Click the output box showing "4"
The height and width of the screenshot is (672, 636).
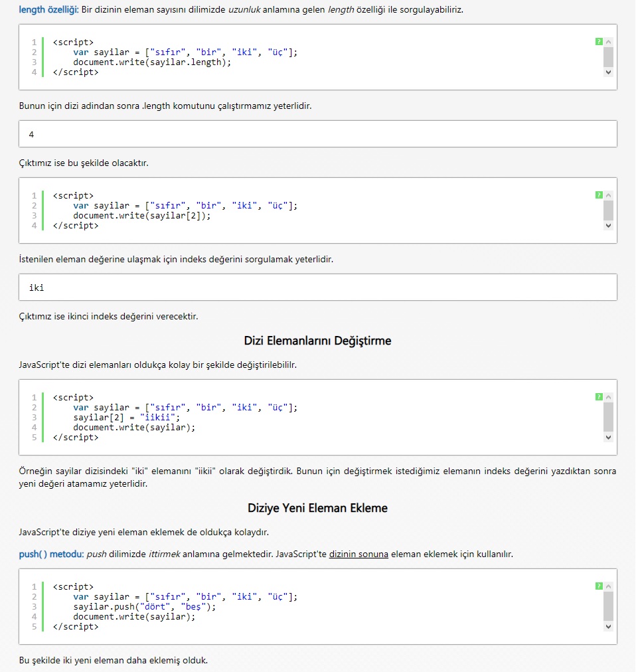point(317,134)
